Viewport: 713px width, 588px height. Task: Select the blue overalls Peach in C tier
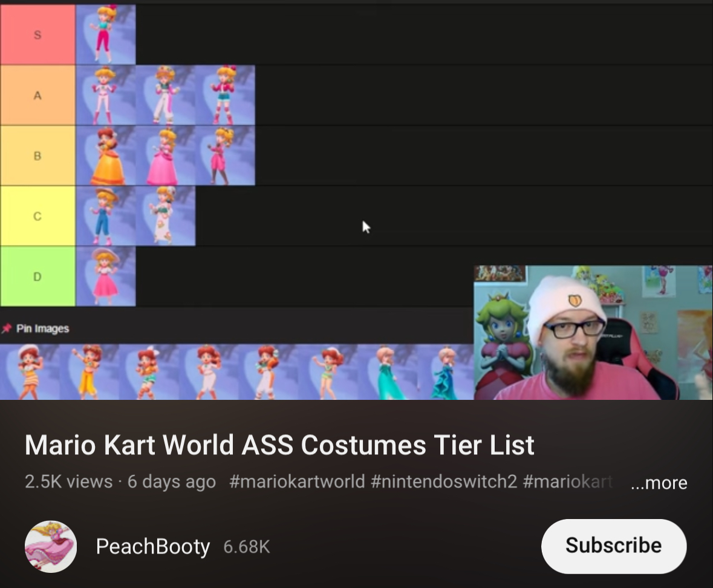pyautogui.click(x=106, y=216)
